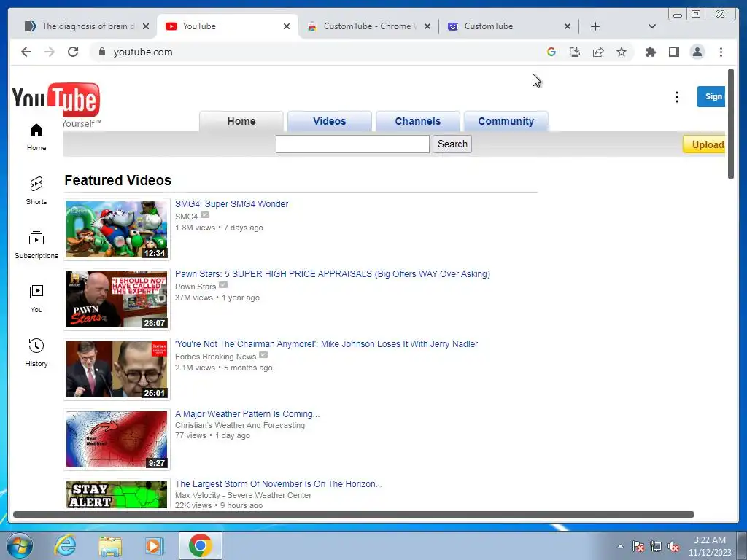The image size is (747, 560).
Task: Launch Internet Explorer from taskbar
Action: (x=65, y=545)
